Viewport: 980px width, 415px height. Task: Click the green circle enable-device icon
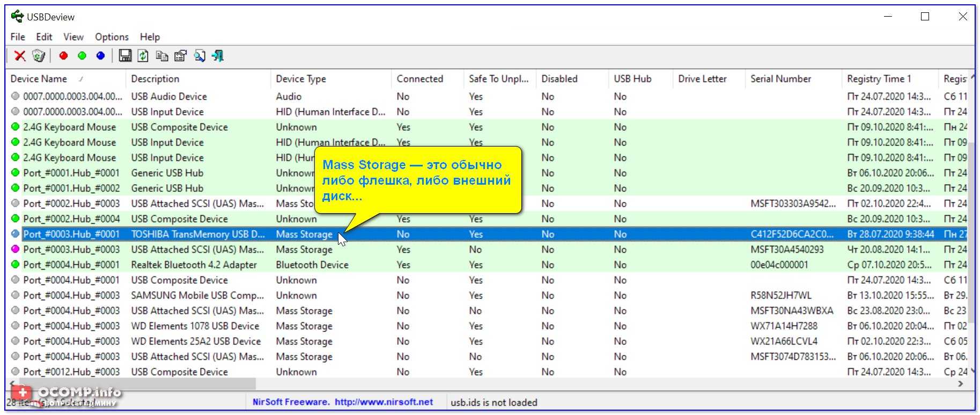pos(82,56)
